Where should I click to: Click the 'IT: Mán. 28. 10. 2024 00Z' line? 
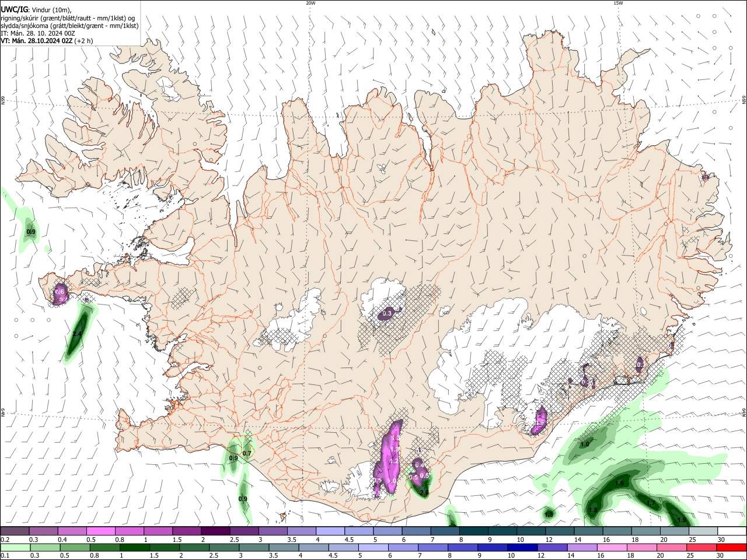[37, 33]
